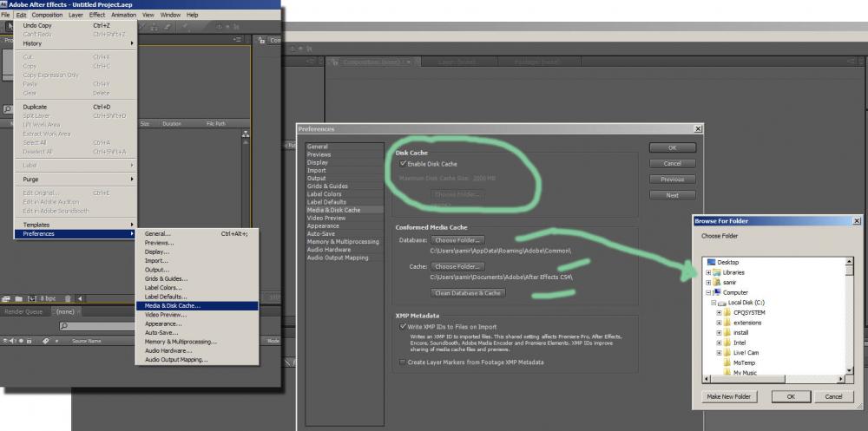This screenshot has width=868, height=431.
Task: Click the trash icon in Project panel
Action: (x=68, y=299)
